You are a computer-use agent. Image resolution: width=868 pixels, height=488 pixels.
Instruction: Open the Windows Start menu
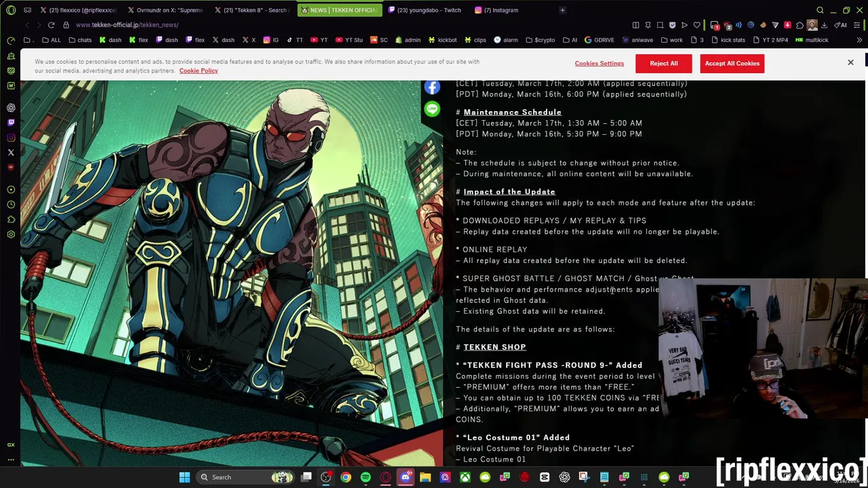[x=184, y=477]
